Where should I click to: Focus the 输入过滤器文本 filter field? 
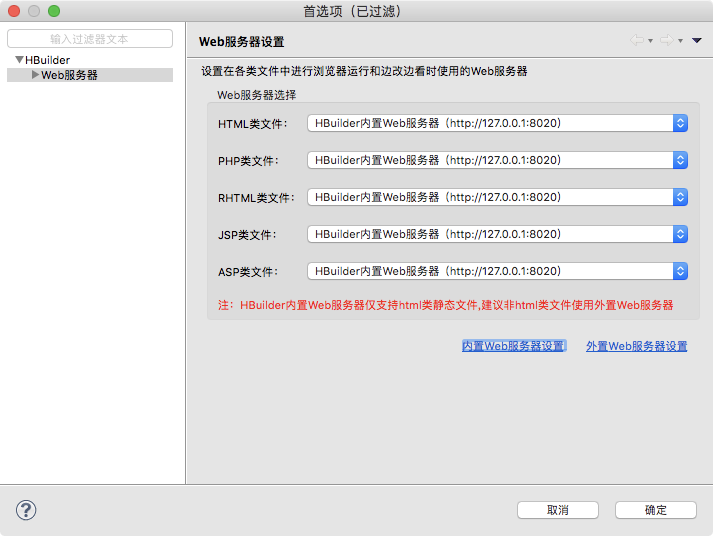[90, 39]
